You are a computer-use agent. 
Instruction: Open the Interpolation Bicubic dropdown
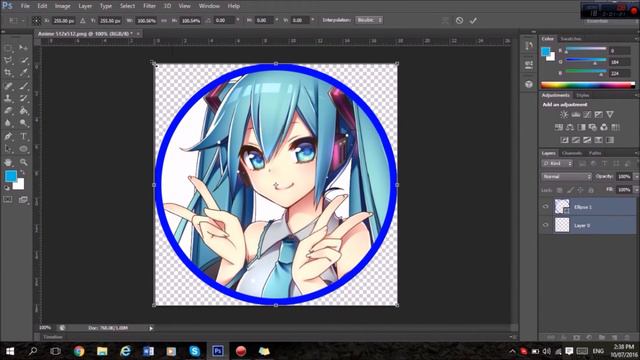(369, 20)
